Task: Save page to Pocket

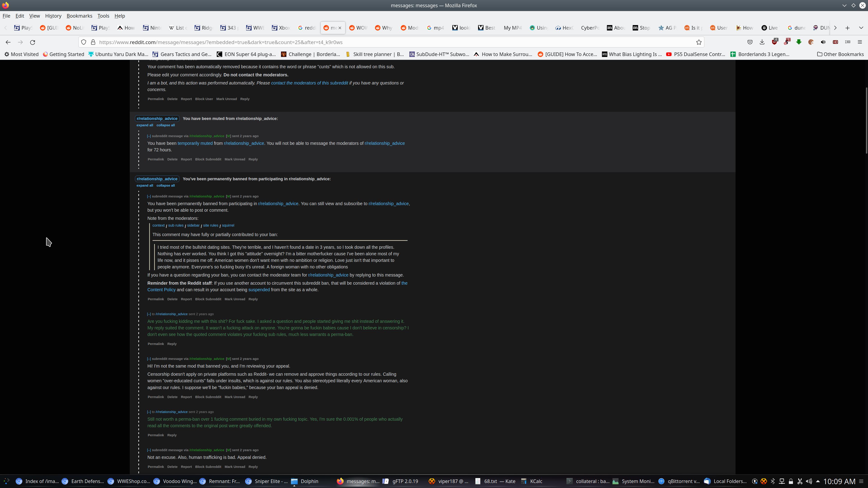Action: (750, 42)
